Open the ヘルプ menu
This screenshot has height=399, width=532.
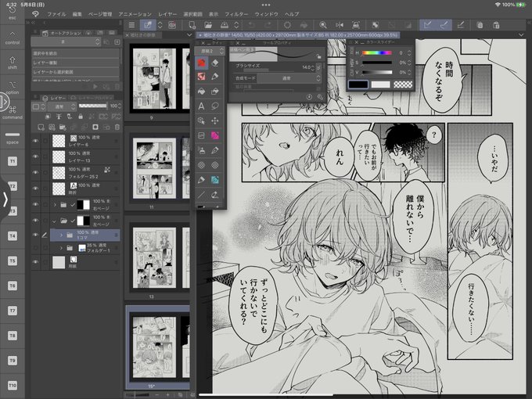[292, 14]
